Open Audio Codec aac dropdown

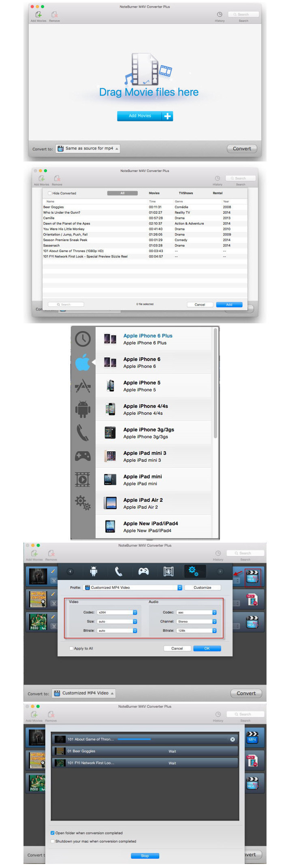(x=196, y=612)
